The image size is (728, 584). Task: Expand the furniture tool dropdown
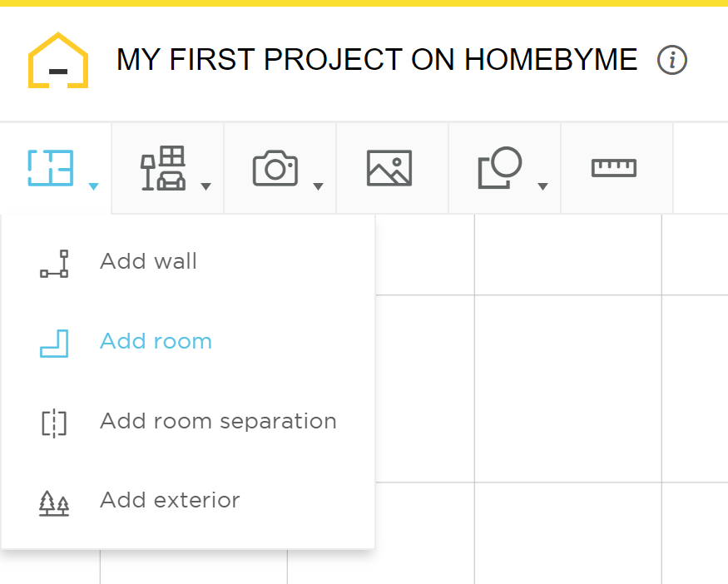pos(206,186)
